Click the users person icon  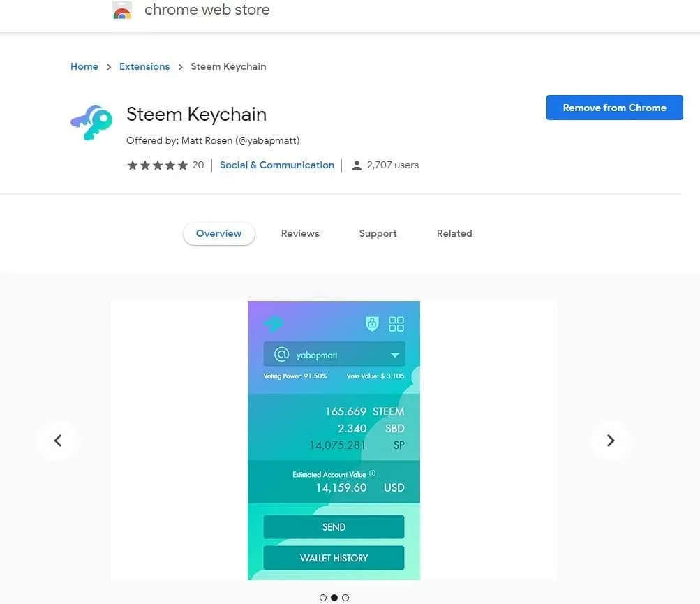[x=357, y=165]
